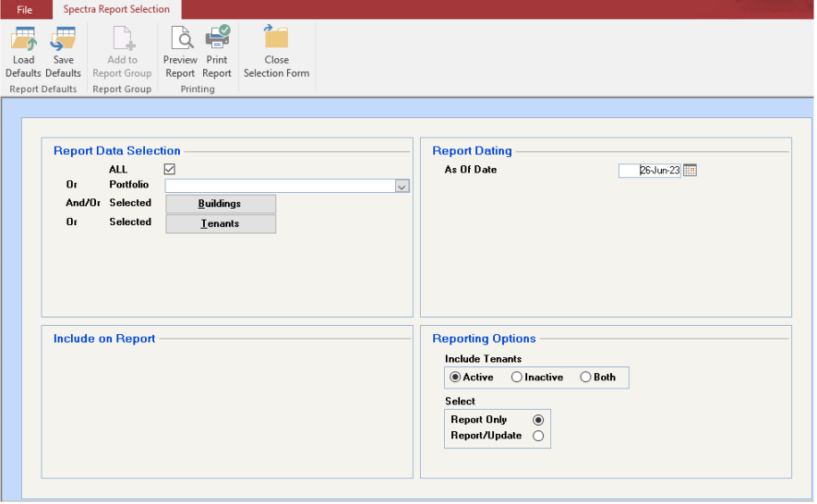Toggle the ALL checkbox

pyautogui.click(x=169, y=169)
